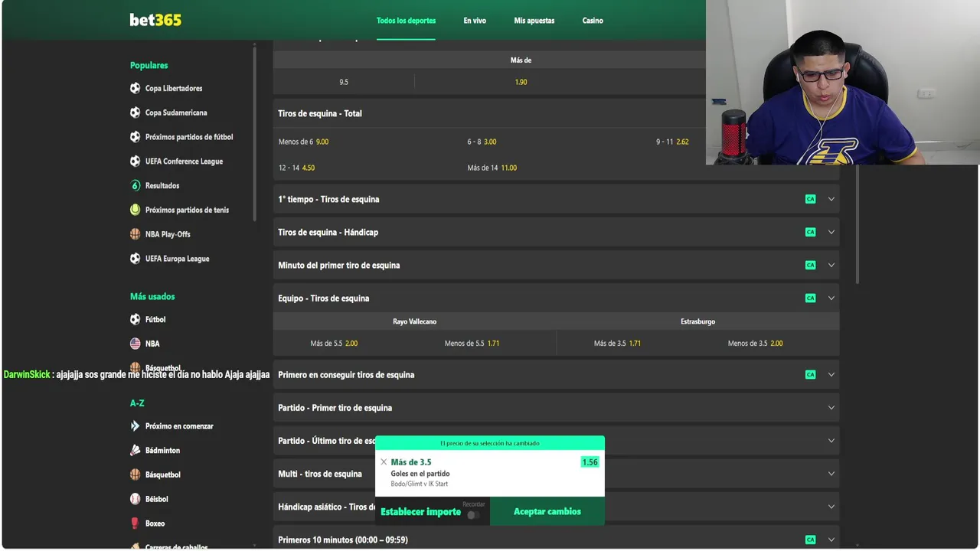The height and width of the screenshot is (551, 980).
Task: Click CA badge on Primeros 10 minutos row
Action: (x=810, y=540)
